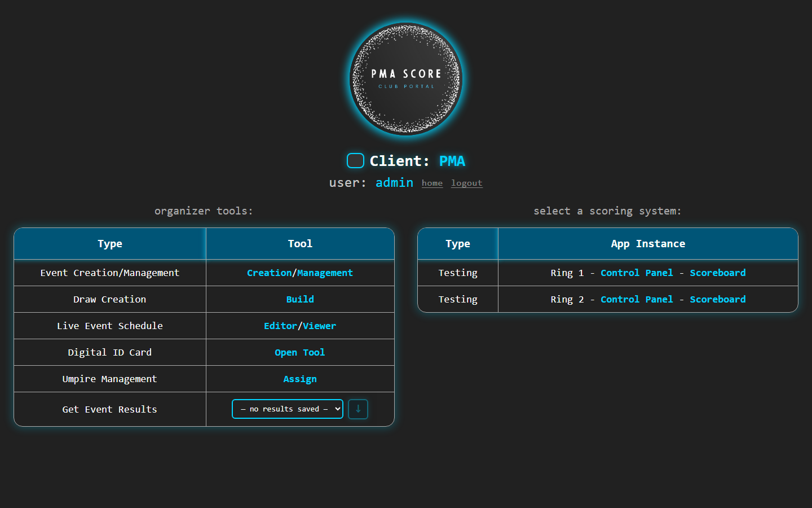
Task: Click the Assign umpire link
Action: [x=300, y=379]
